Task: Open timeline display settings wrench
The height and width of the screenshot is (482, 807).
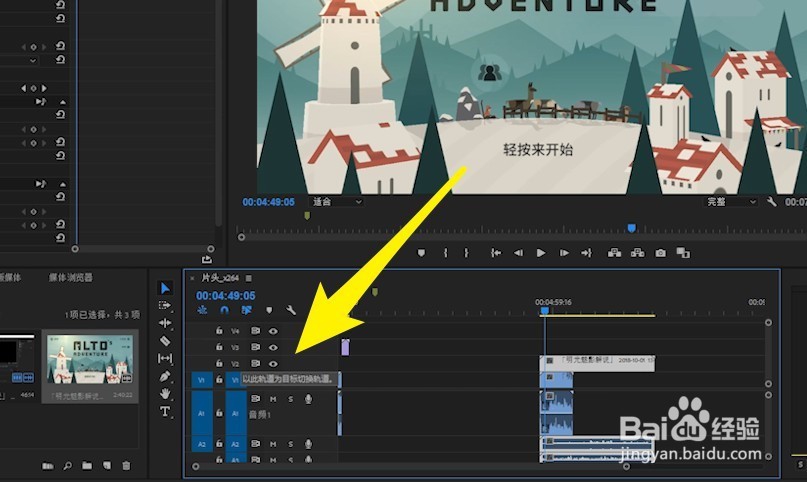Action: 291,310
